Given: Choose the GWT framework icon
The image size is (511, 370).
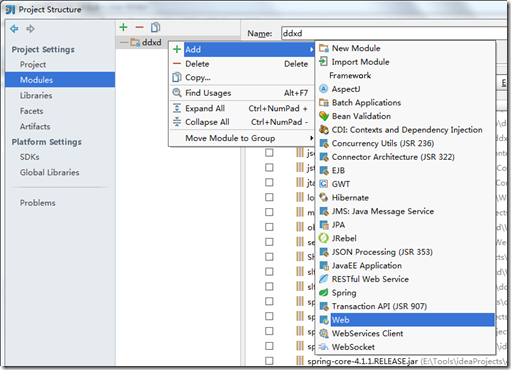Looking at the screenshot, I should (324, 184).
